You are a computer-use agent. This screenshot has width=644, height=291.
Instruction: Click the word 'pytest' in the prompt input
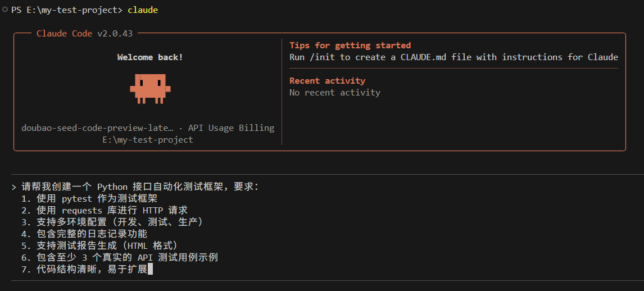[76, 199]
